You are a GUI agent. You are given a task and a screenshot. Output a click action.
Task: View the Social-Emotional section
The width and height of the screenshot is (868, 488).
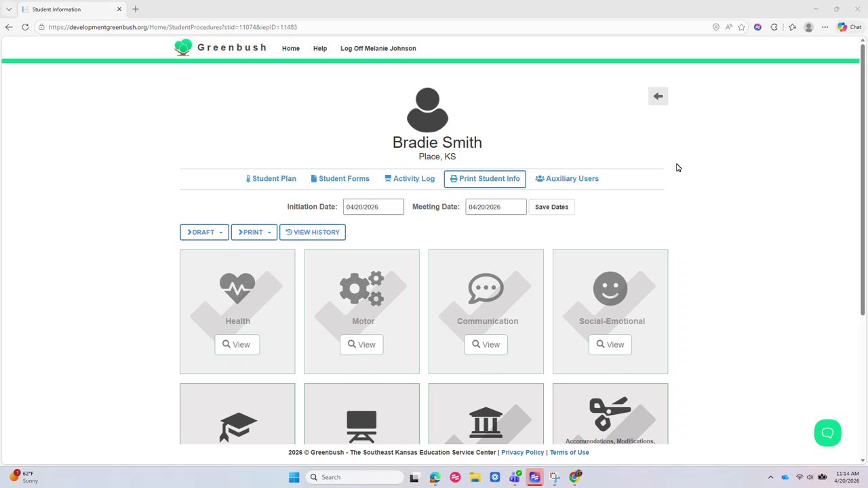coord(610,344)
